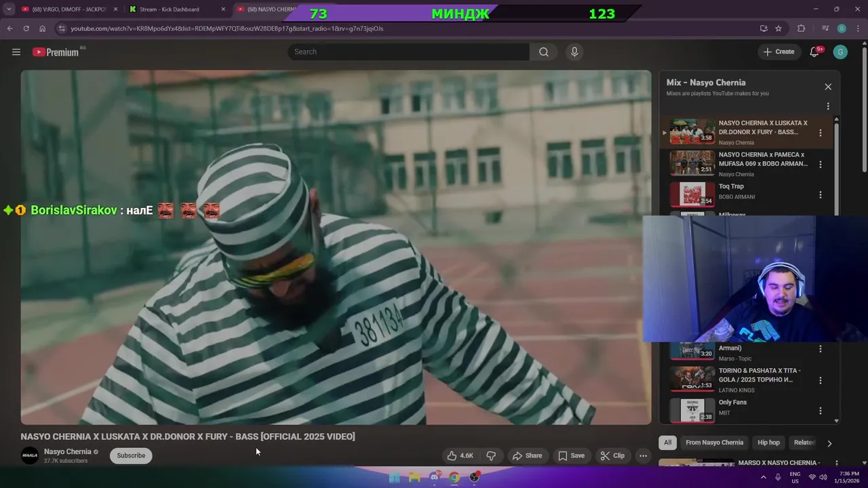Dislike the video with thumbs down
The image size is (868, 488).
point(491,455)
